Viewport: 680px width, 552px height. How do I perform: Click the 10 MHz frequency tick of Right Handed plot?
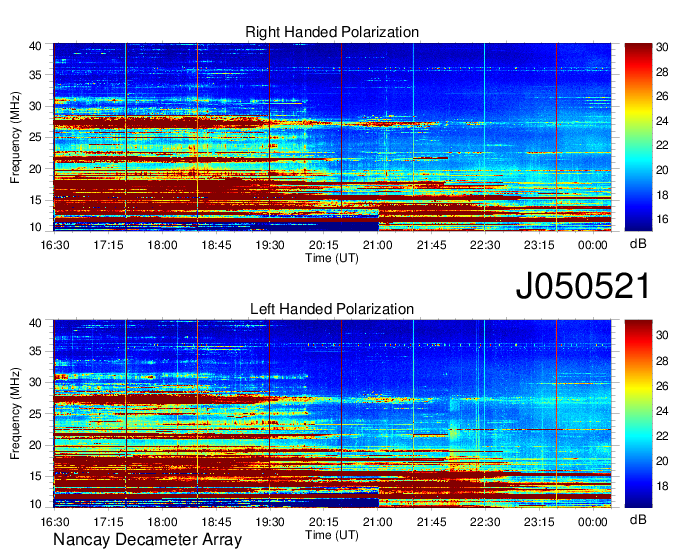coord(36,227)
